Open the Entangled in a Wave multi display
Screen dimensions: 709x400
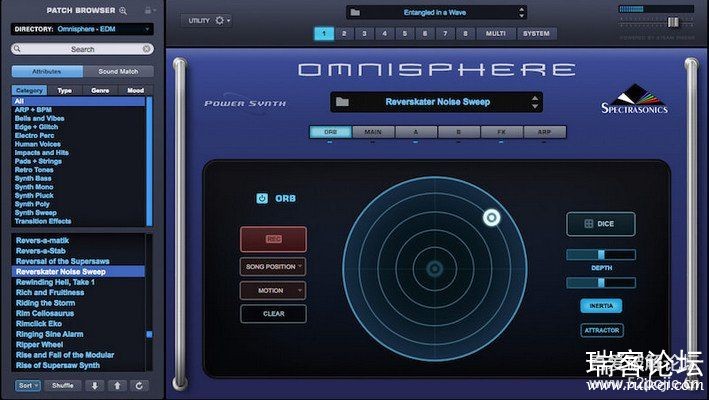(437, 12)
